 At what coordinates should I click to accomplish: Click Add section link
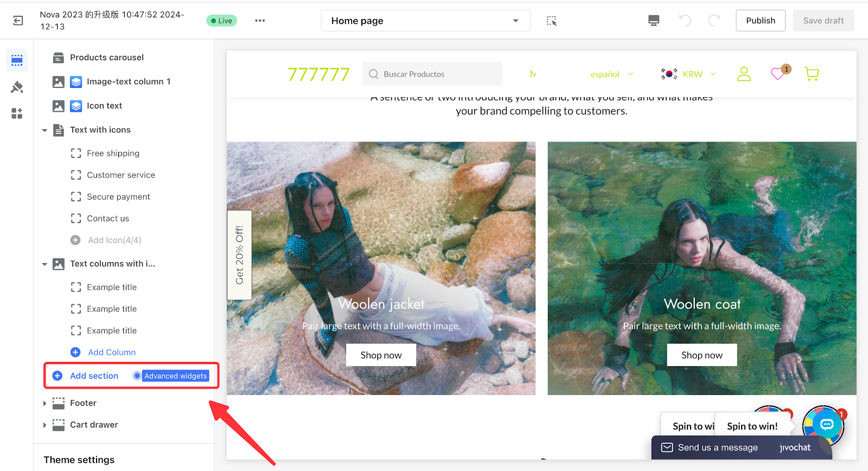[x=93, y=376]
